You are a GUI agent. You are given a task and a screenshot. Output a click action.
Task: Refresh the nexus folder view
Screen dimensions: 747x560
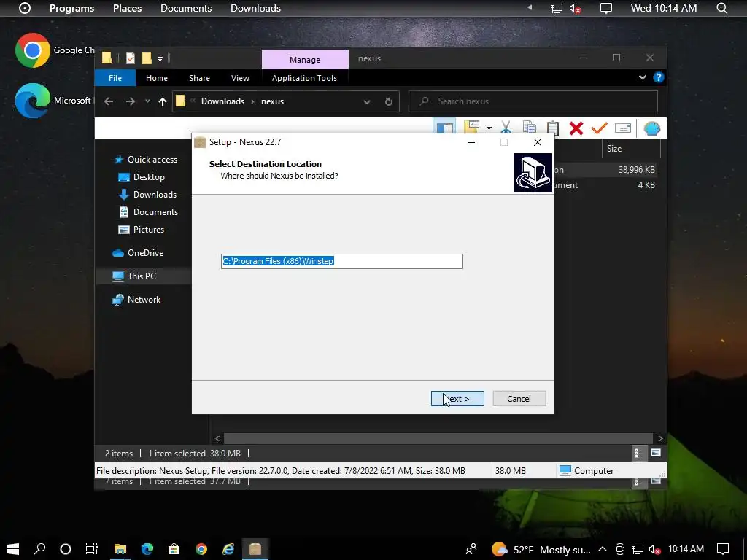pos(388,101)
